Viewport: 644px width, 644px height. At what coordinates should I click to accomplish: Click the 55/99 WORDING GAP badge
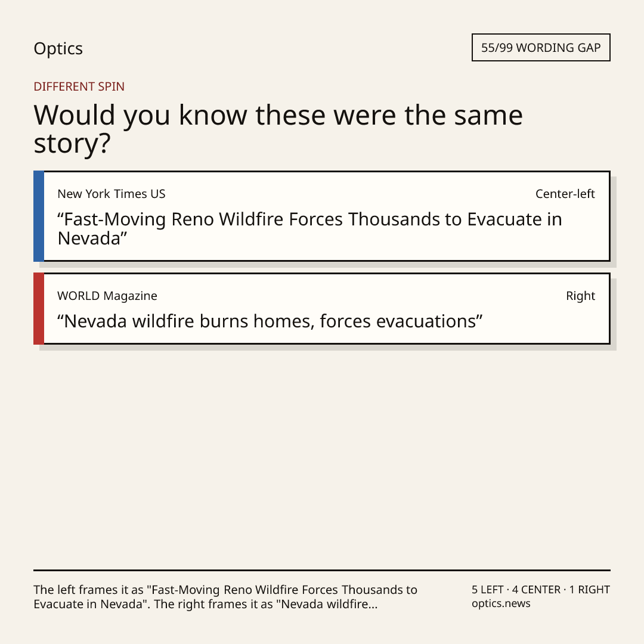541,48
